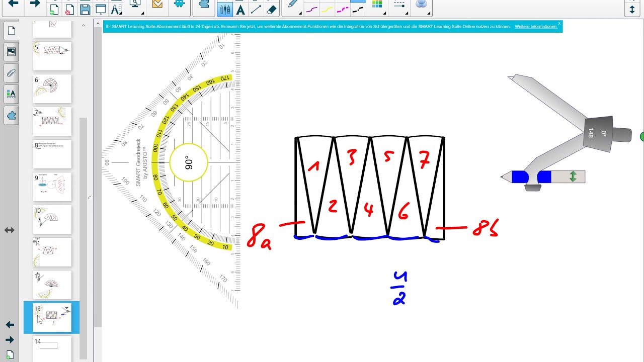The image size is (644, 362).
Task: Select page 9 thumbnail
Action: (x=52, y=187)
